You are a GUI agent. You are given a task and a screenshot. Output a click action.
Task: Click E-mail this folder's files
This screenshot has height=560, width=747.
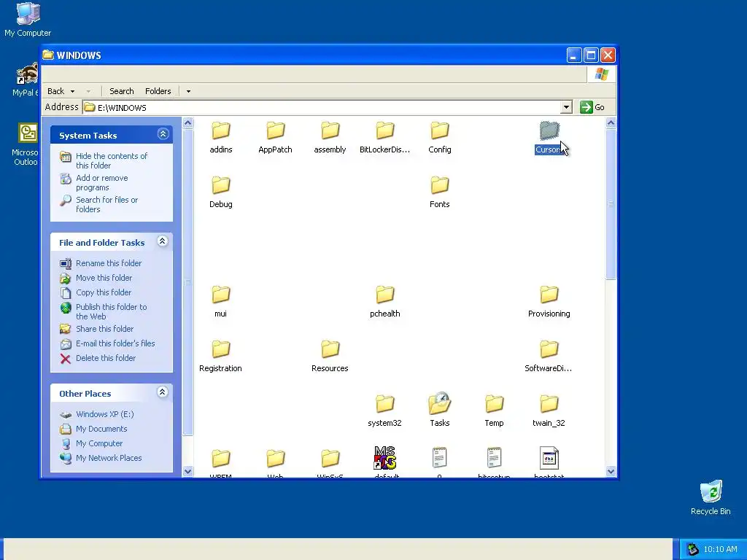[x=115, y=343]
